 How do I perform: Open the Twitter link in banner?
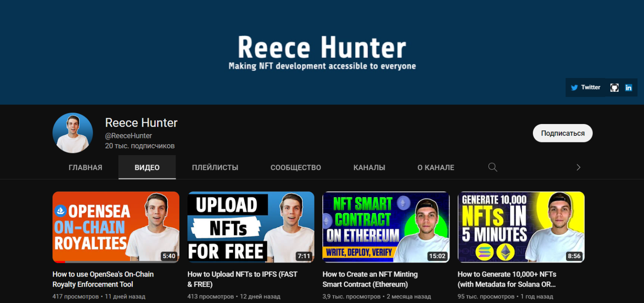click(x=585, y=88)
